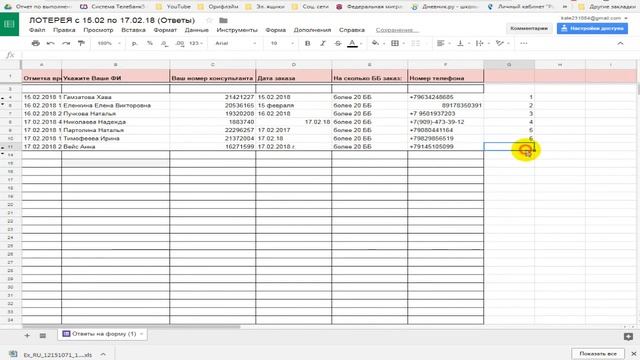
Task: Click Показать все downloads button
Action: (x=598, y=353)
